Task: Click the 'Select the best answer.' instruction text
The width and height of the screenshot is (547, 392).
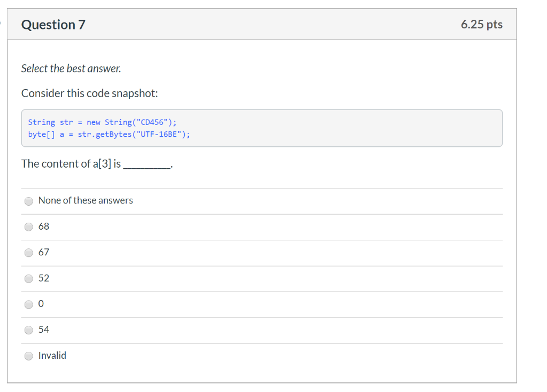Action: tap(71, 69)
